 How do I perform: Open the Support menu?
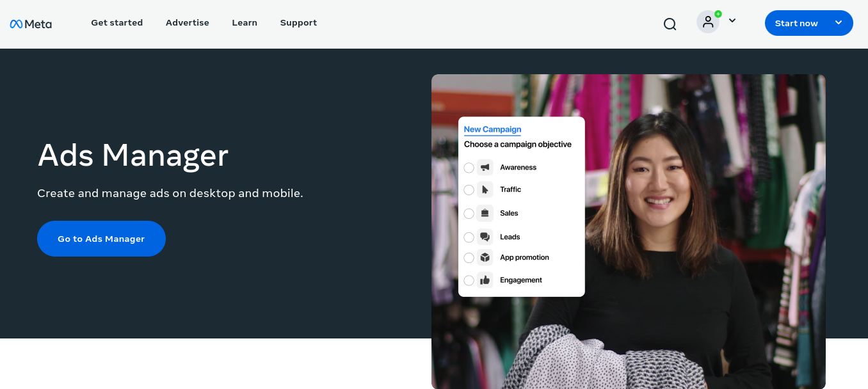click(298, 22)
